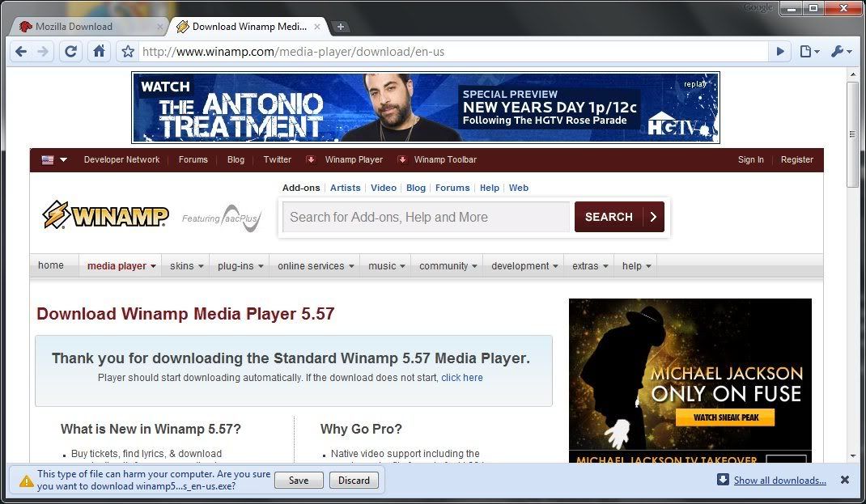Click the browser forward arrow
866x504 pixels.
click(43, 52)
